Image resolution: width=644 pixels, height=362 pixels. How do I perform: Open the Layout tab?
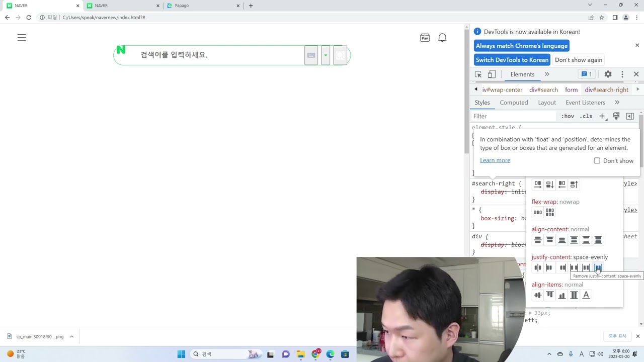tap(547, 103)
